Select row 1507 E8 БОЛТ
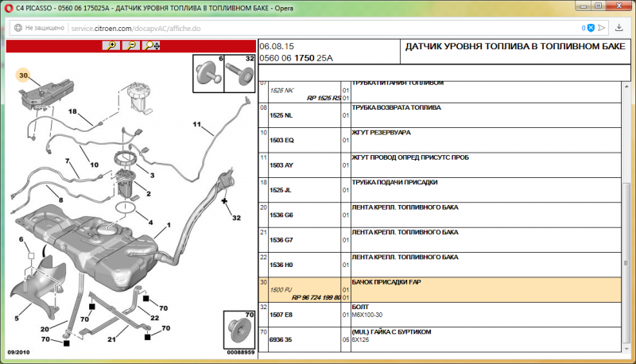 445,313
